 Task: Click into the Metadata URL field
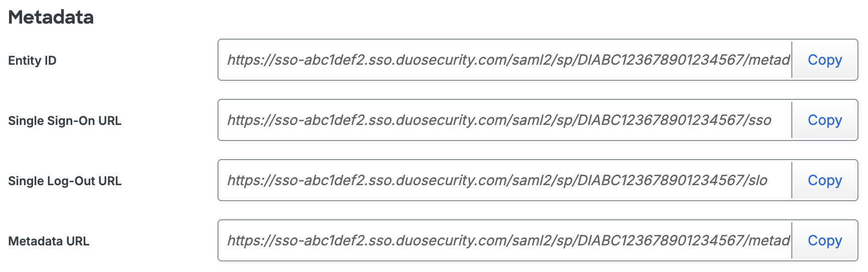pyautogui.click(x=504, y=241)
